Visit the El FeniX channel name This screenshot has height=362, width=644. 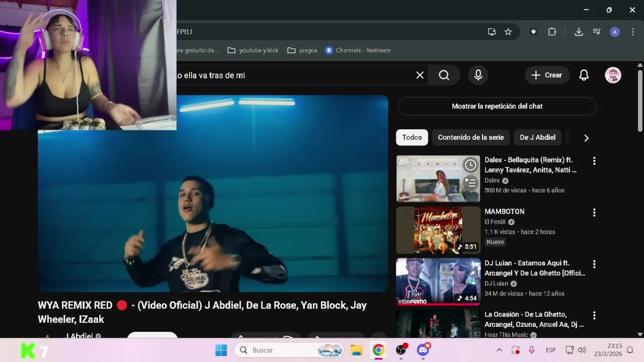495,222
